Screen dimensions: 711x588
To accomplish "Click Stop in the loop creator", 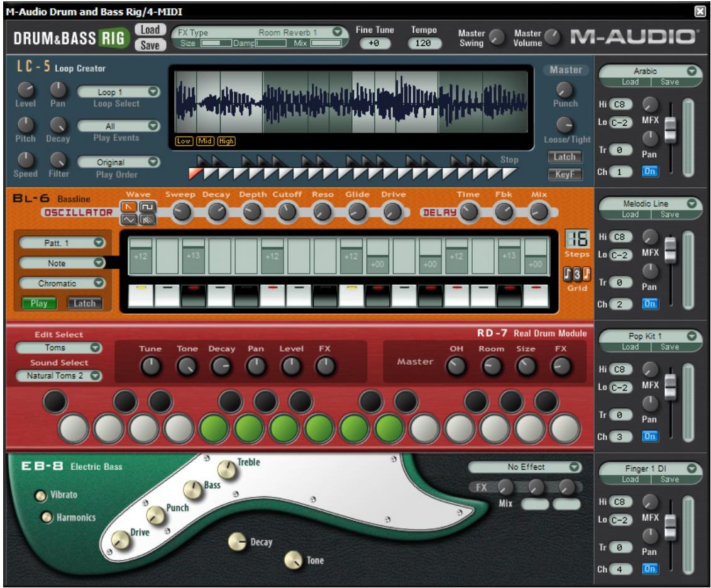I will [509, 160].
